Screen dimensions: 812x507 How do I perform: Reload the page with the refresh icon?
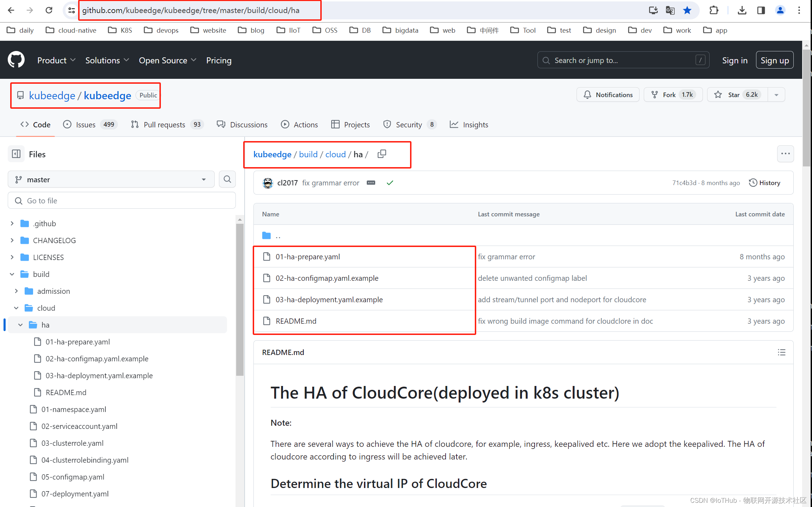pos(49,10)
